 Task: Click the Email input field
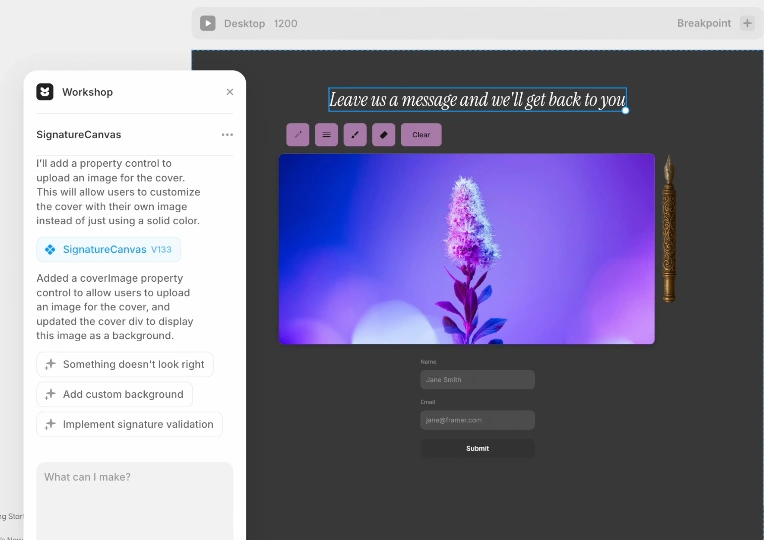point(478,420)
